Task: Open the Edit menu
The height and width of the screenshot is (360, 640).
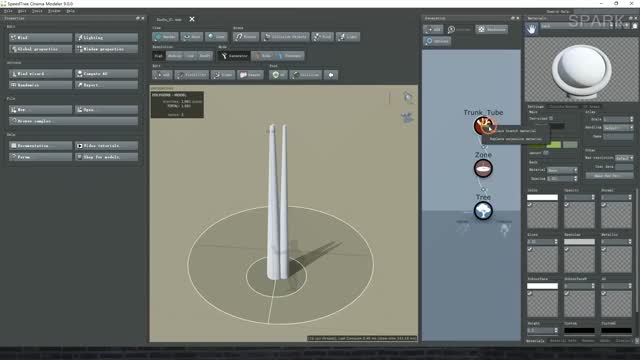Action: coord(22,11)
